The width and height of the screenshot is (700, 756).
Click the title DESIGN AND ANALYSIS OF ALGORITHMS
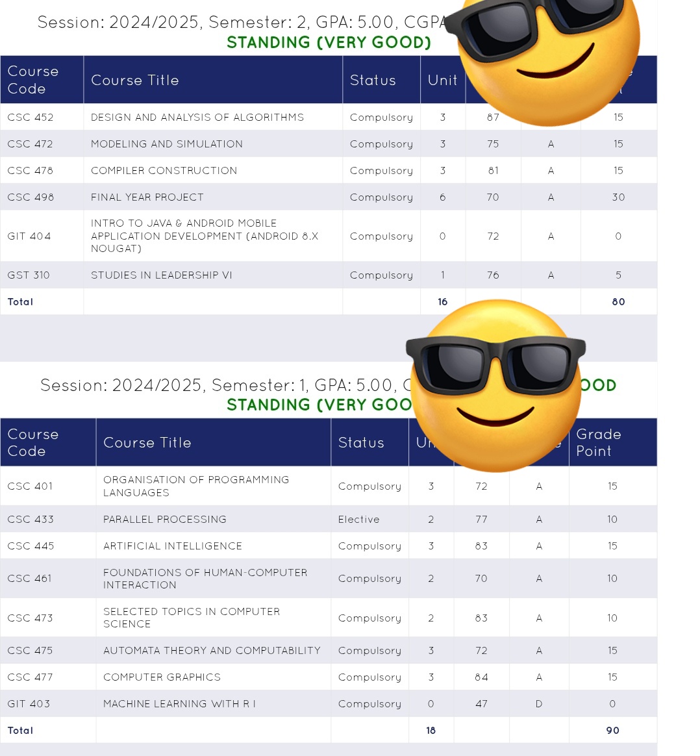coord(197,117)
